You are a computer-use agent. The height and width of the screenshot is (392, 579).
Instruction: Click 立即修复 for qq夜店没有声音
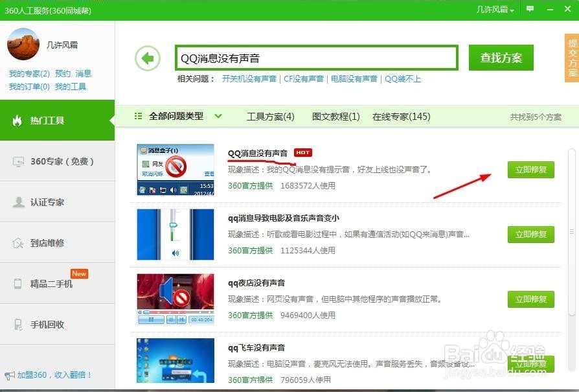(530, 299)
